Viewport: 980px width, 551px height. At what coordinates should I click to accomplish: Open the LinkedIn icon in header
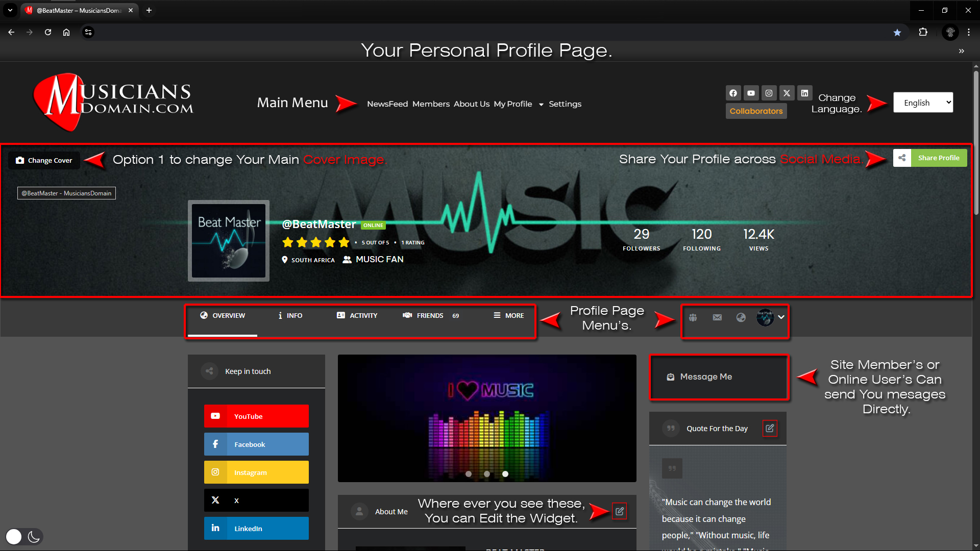(804, 93)
